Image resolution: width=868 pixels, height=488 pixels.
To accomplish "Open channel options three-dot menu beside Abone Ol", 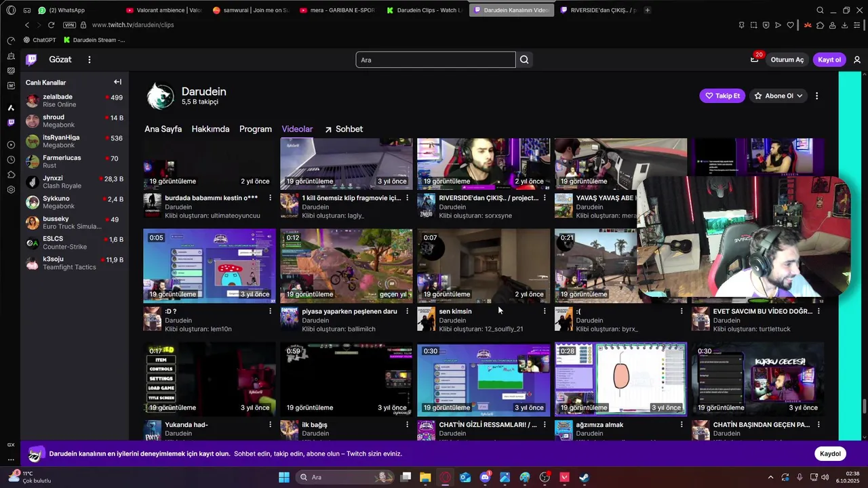I will pos(816,96).
